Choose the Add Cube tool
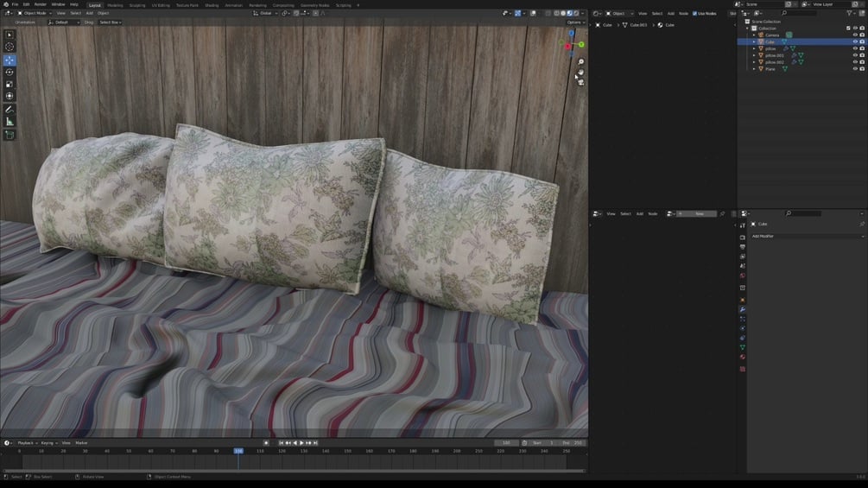868x488 pixels. coord(10,135)
